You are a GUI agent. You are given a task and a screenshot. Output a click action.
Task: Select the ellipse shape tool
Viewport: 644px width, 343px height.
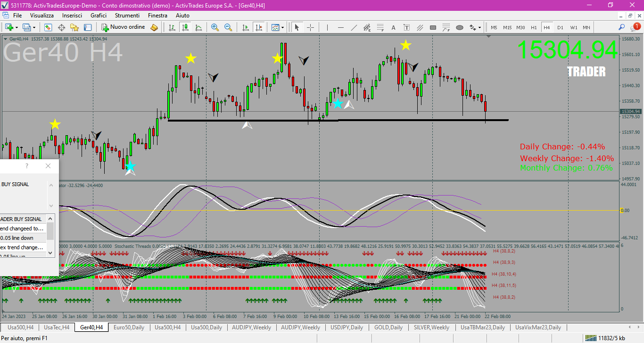(x=460, y=27)
